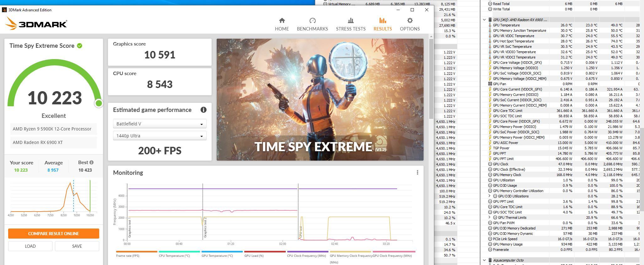Click GPU Utilization circle icon
Viewport: 644px width, 265px height.
click(x=490, y=180)
